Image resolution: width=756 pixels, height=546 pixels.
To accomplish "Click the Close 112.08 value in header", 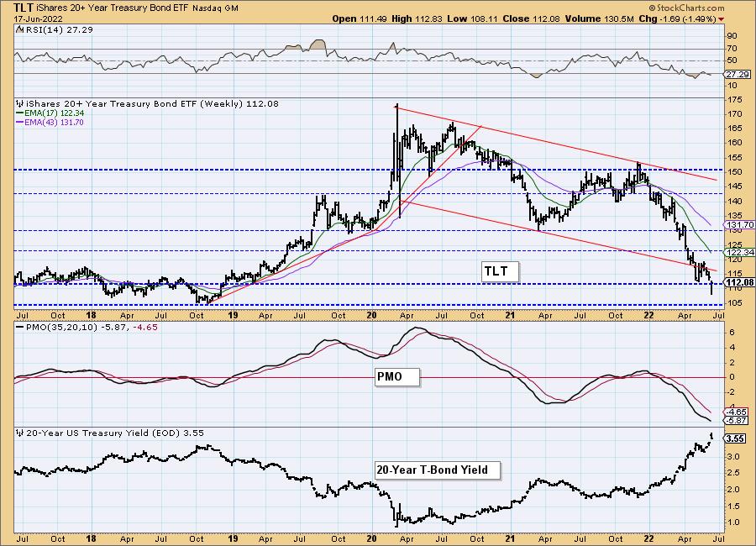I will click(532, 18).
